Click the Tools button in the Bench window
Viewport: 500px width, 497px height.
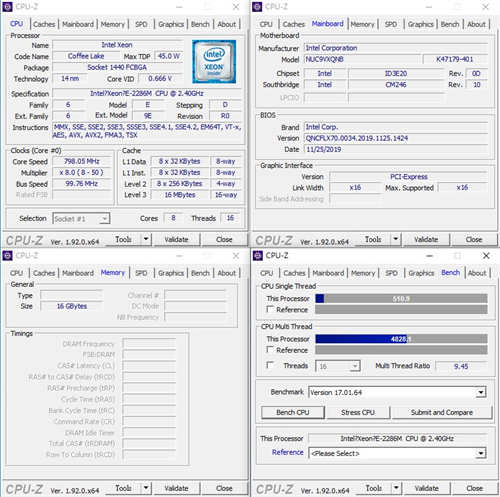coord(373,488)
